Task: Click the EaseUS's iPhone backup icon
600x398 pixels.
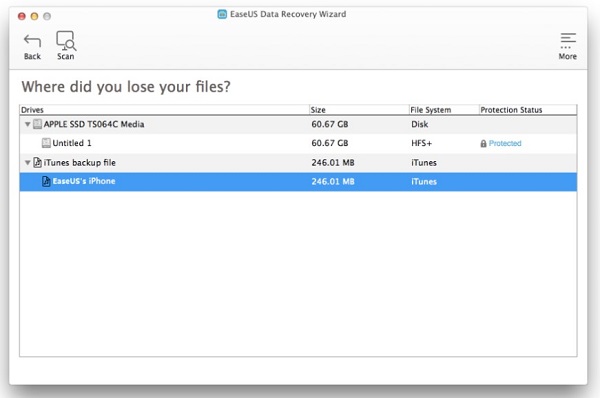Action: click(46, 181)
